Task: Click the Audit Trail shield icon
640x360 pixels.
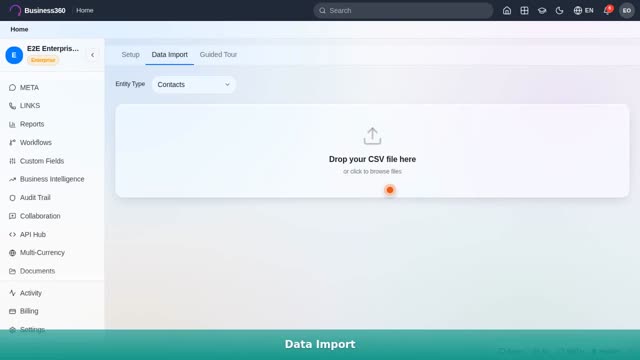Action: point(12,198)
